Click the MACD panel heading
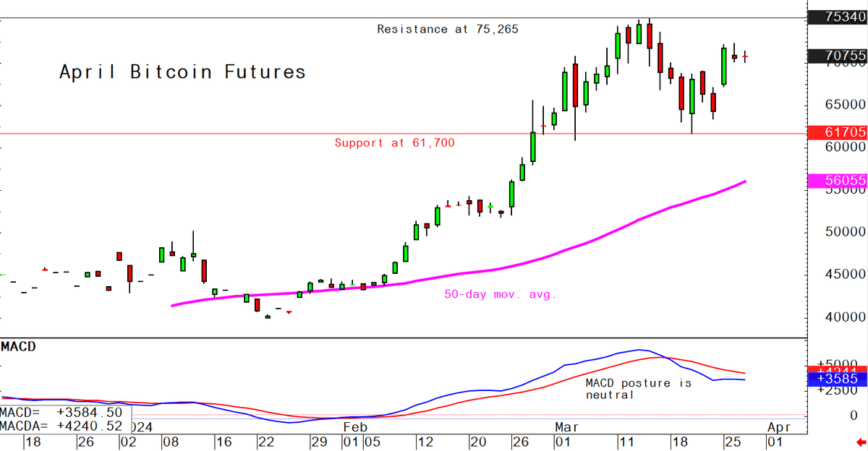868x451 pixels. tap(19, 347)
